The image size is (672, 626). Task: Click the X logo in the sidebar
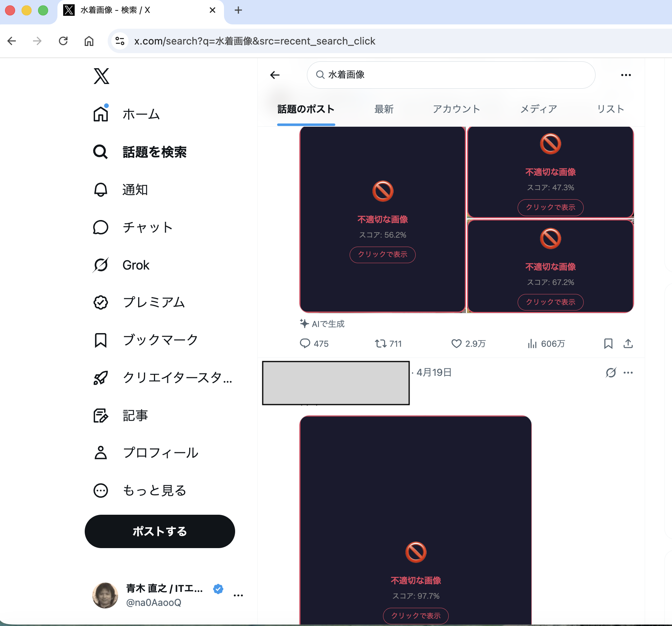pos(101,76)
